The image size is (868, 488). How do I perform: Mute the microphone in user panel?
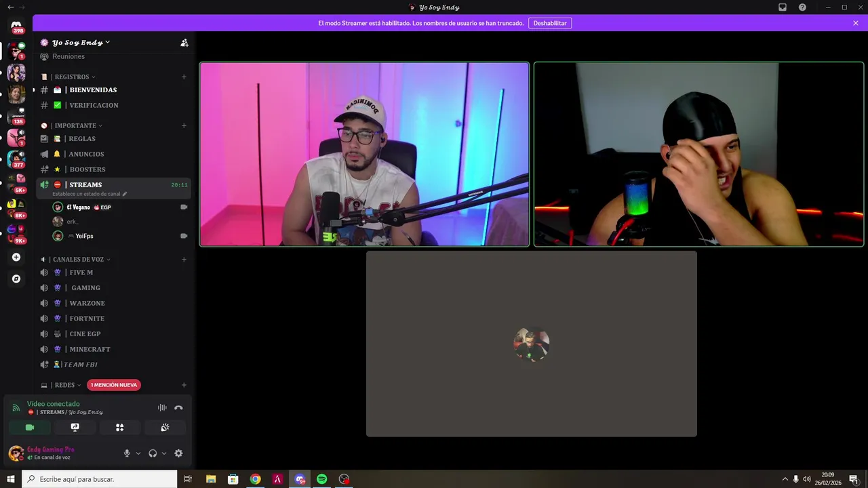click(127, 453)
